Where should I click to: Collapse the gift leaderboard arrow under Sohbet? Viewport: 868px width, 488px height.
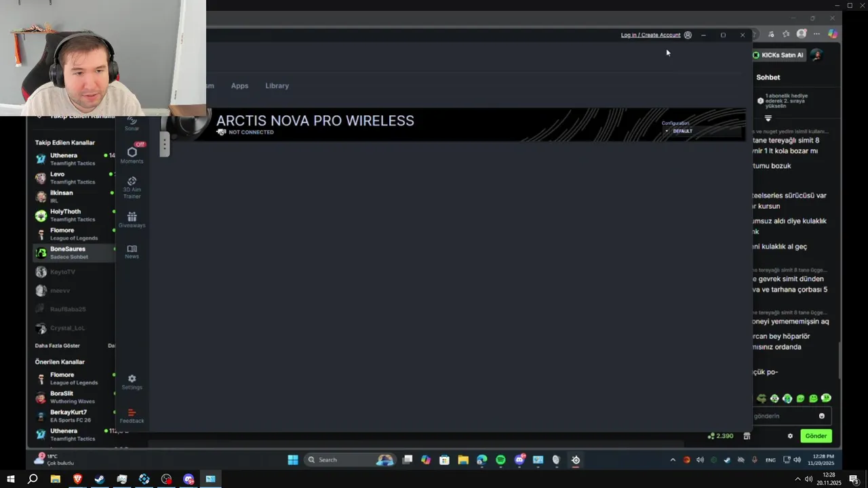768,119
